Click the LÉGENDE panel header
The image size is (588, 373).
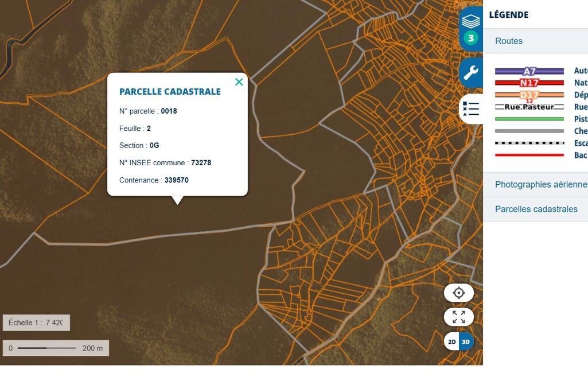click(509, 15)
